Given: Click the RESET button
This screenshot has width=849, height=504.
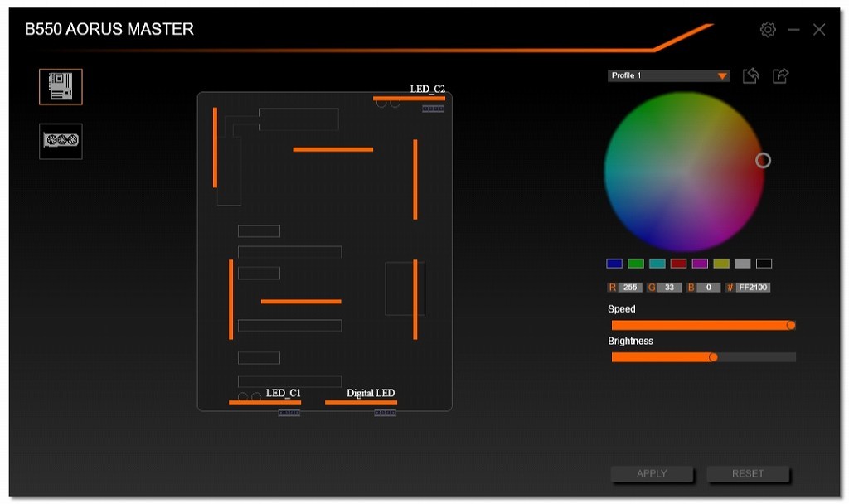Looking at the screenshot, I should point(748,473).
